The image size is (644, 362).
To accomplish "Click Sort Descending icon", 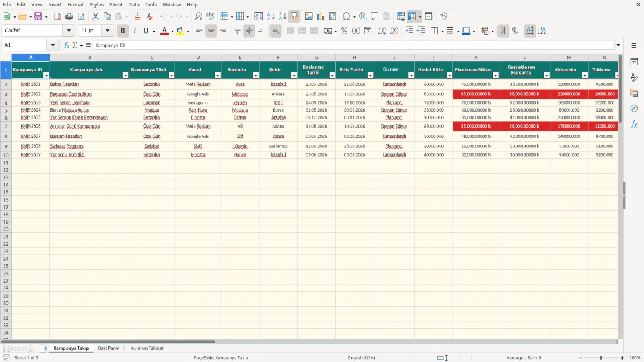I will coord(283,17).
